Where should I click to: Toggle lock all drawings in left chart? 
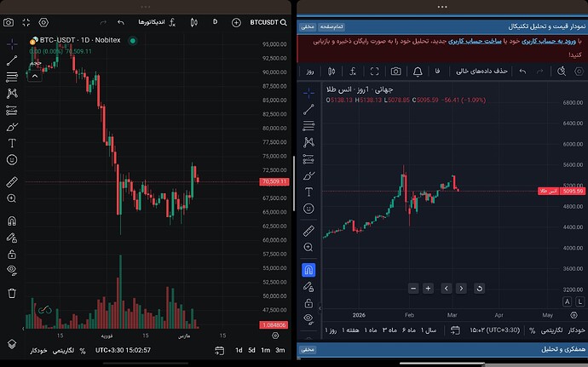12,254
